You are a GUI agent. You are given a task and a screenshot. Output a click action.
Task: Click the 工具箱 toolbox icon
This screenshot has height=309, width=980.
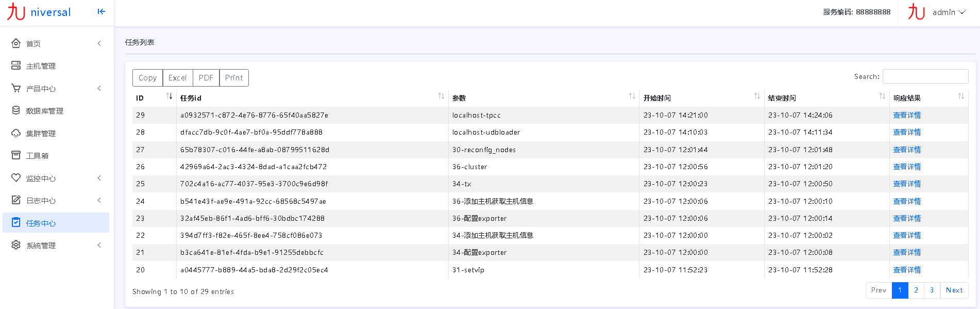tap(16, 155)
